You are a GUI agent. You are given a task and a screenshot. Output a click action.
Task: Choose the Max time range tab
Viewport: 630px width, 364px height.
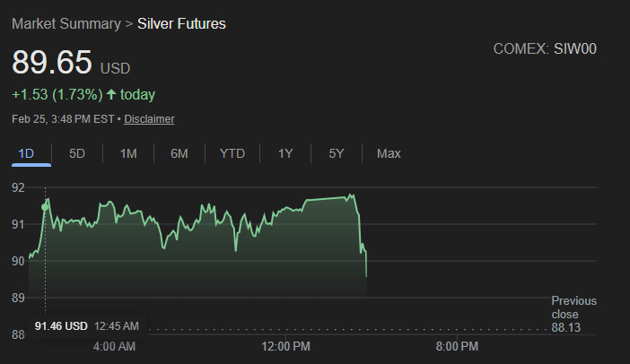(389, 153)
